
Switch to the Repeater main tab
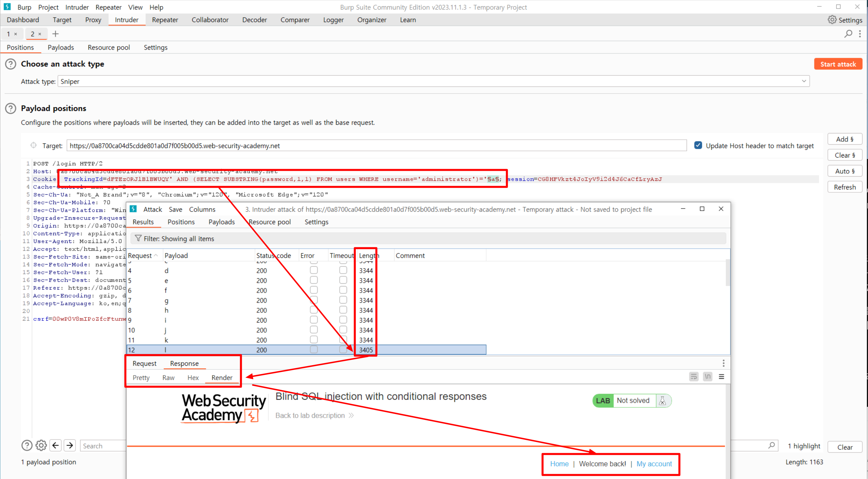165,20
